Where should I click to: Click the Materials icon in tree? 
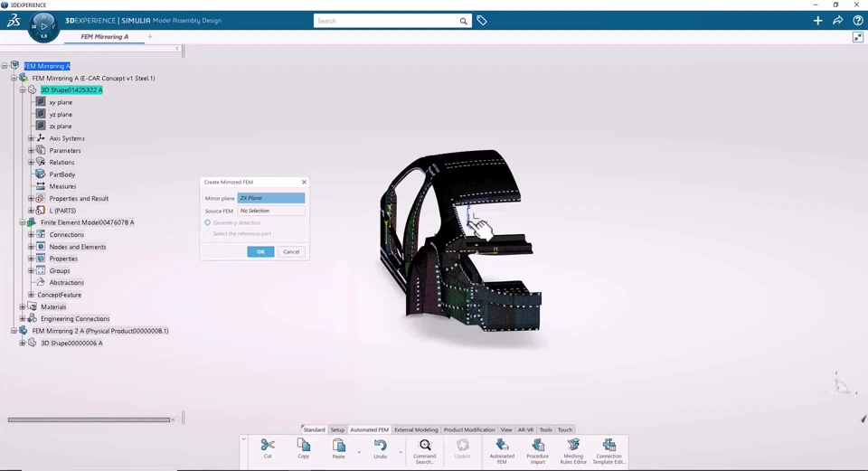33,306
